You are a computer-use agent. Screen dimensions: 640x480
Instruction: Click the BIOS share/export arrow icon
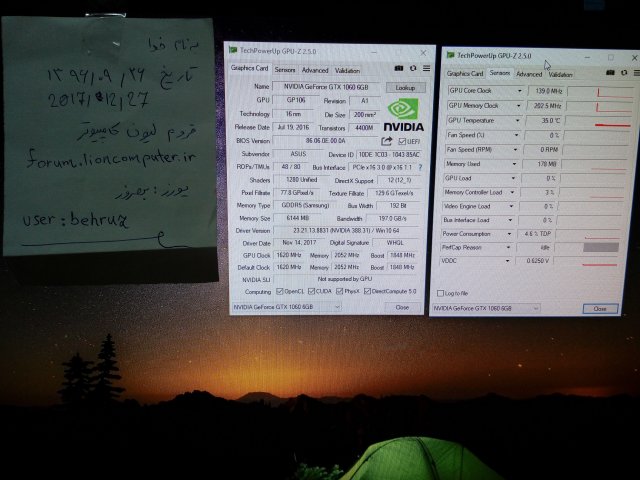tap(387, 141)
